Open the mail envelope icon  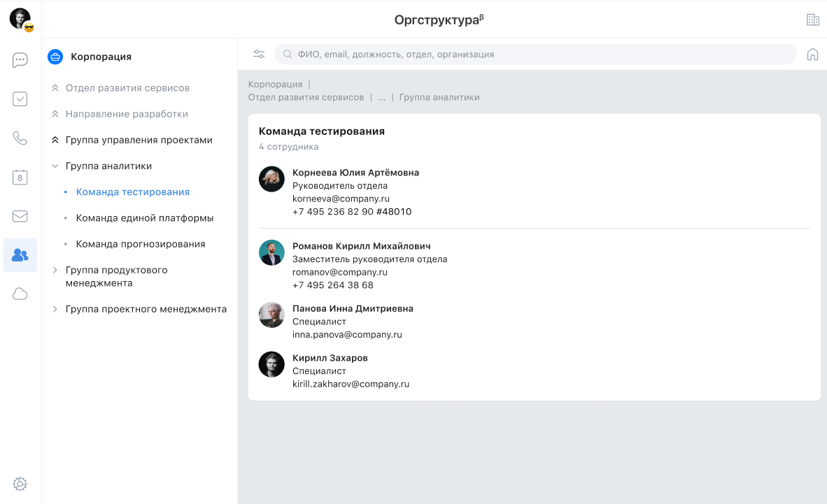tap(20, 216)
